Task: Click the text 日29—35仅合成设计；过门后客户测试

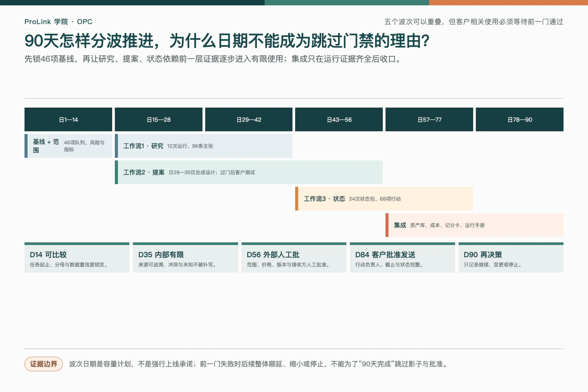Action: tap(212, 173)
